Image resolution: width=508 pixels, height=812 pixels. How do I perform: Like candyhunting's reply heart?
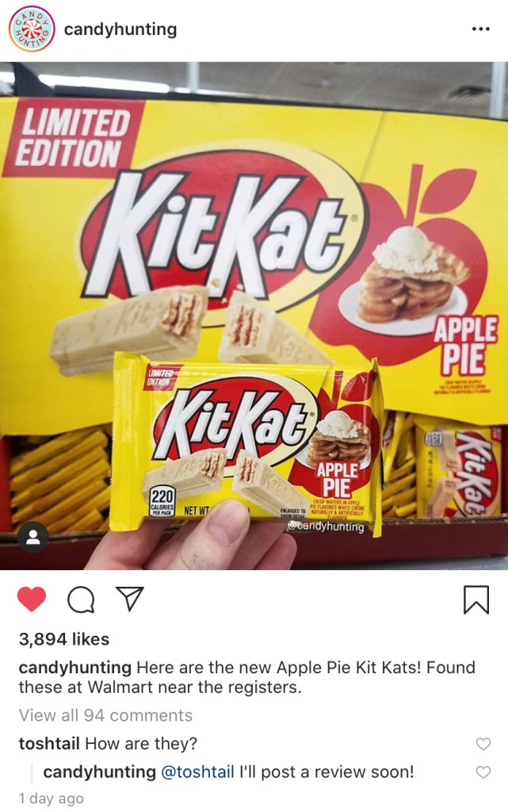483,772
